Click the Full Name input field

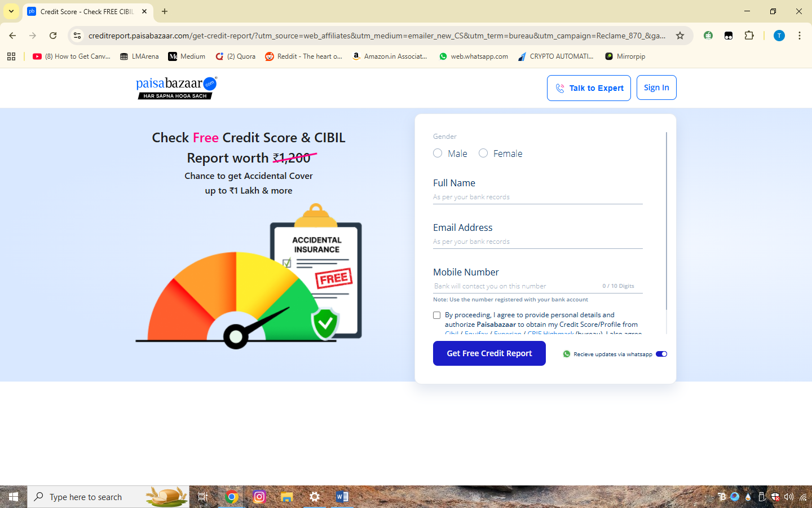pos(536,196)
